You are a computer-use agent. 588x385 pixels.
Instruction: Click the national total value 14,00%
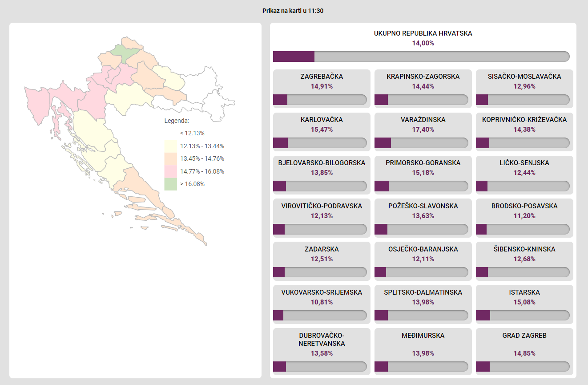423,43
